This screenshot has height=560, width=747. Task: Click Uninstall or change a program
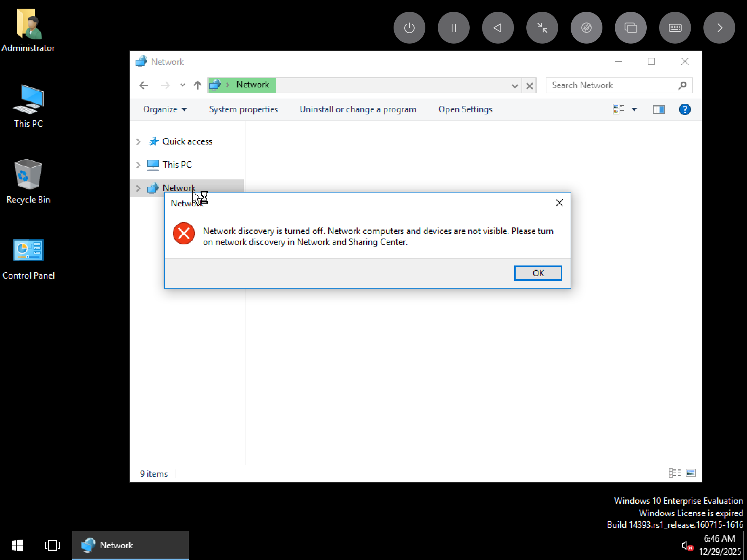pyautogui.click(x=358, y=110)
